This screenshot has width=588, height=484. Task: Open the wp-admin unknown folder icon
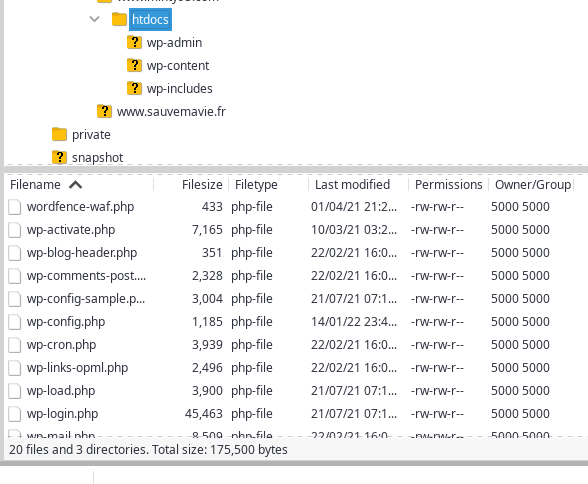pos(134,42)
